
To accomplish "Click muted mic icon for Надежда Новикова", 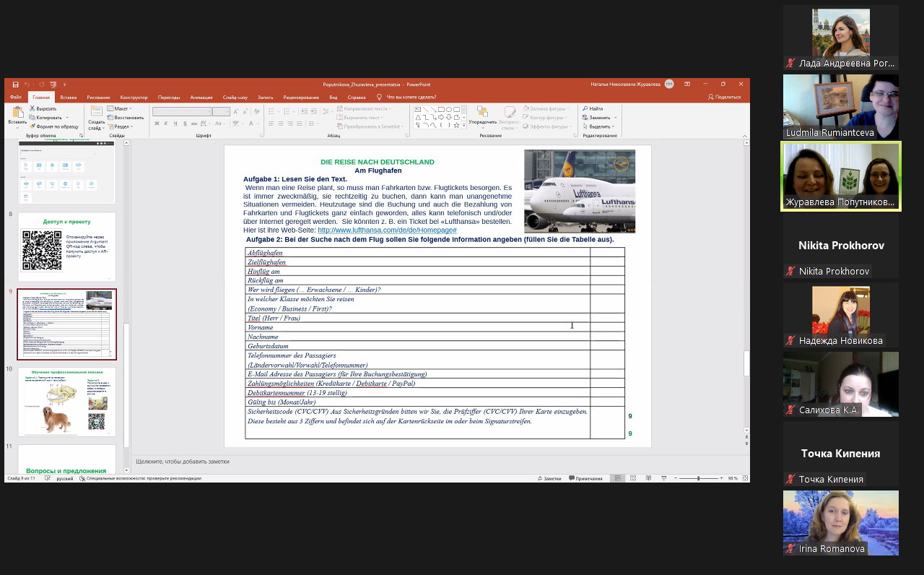I will point(790,340).
